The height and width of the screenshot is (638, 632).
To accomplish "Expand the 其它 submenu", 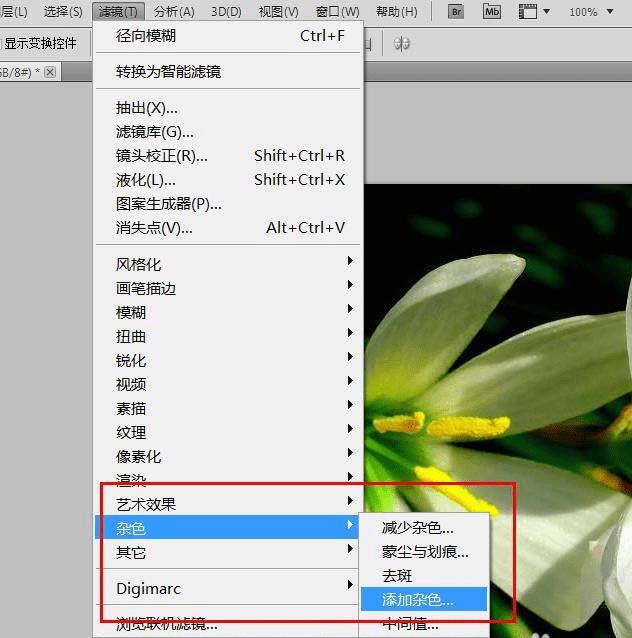I will (228, 552).
